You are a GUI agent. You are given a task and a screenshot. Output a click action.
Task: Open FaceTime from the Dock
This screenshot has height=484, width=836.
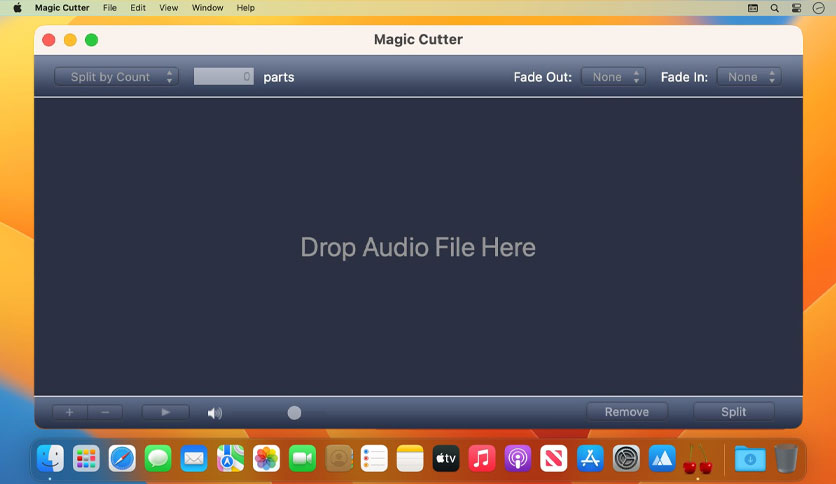click(302, 458)
